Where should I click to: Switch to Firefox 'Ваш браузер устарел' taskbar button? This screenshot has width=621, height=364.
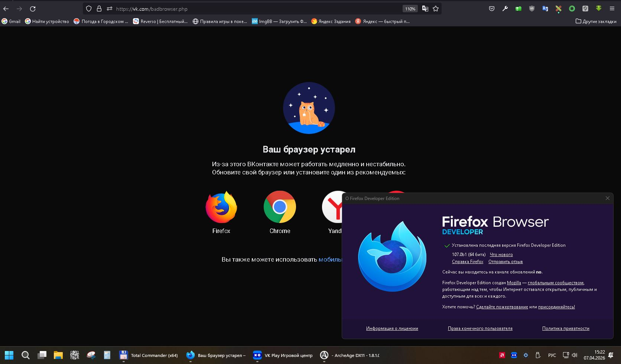216,355
